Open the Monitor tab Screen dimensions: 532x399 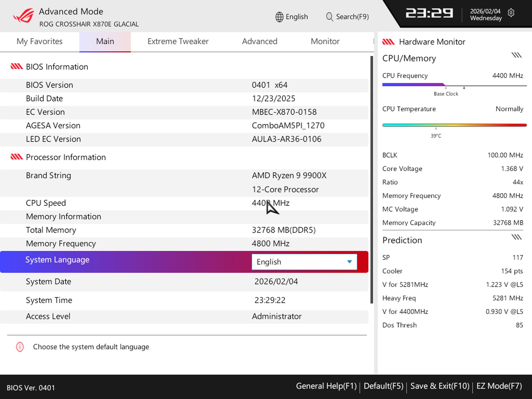coord(325,41)
